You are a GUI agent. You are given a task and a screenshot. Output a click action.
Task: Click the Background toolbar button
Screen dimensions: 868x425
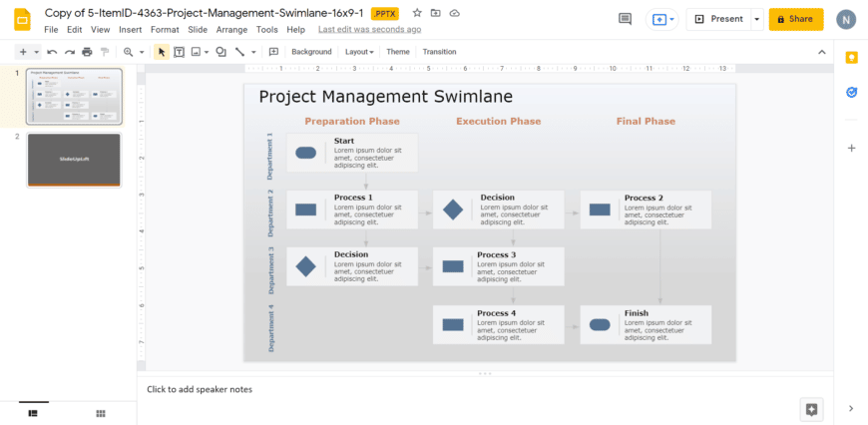[x=311, y=52]
